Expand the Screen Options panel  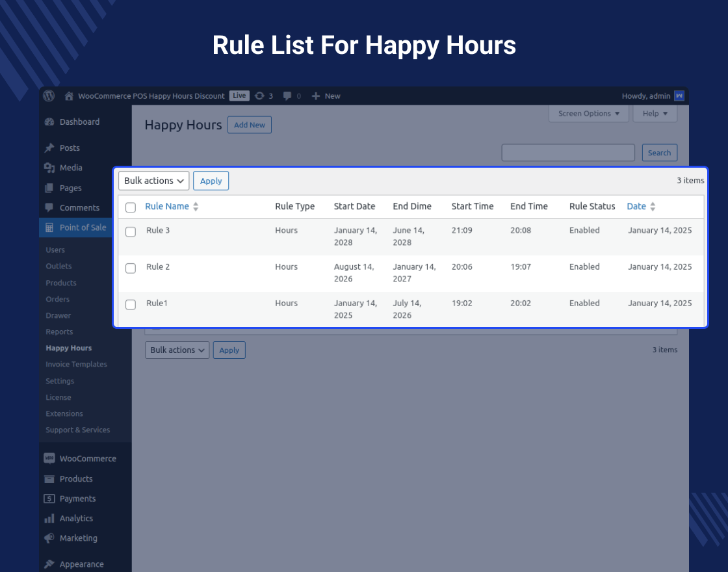tap(588, 113)
